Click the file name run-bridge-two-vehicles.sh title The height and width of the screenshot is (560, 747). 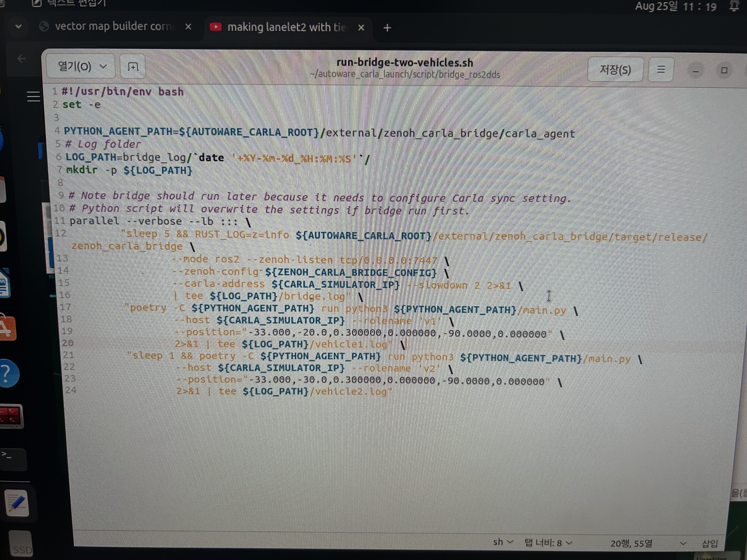coord(405,62)
